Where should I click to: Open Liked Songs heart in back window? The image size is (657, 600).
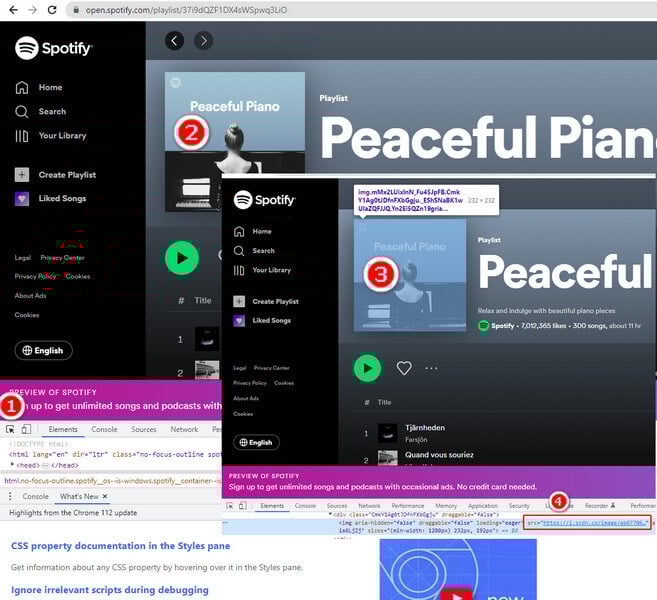click(22, 198)
